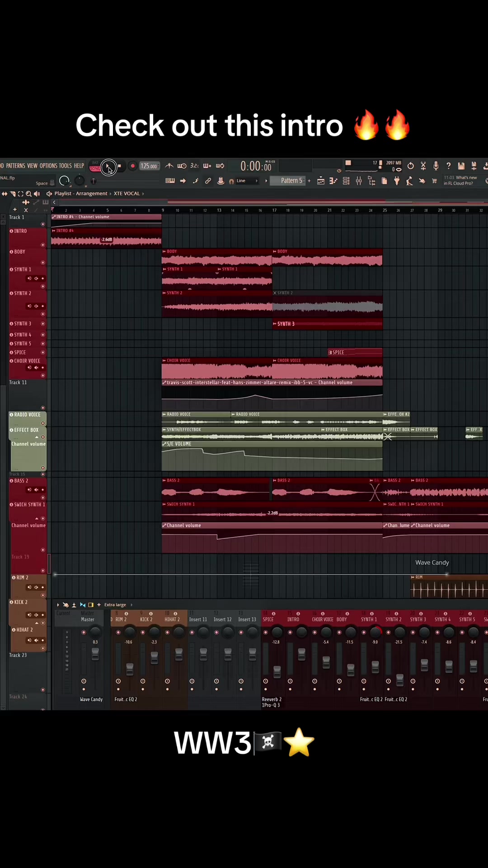Screen dimensions: 488x868
Task: Open the Playlist view icon
Action: point(321,181)
